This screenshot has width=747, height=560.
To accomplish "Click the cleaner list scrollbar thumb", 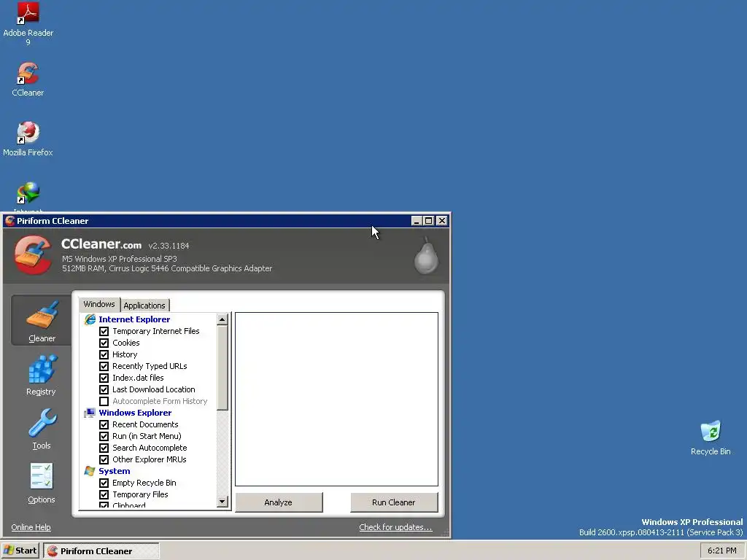I will (x=222, y=367).
